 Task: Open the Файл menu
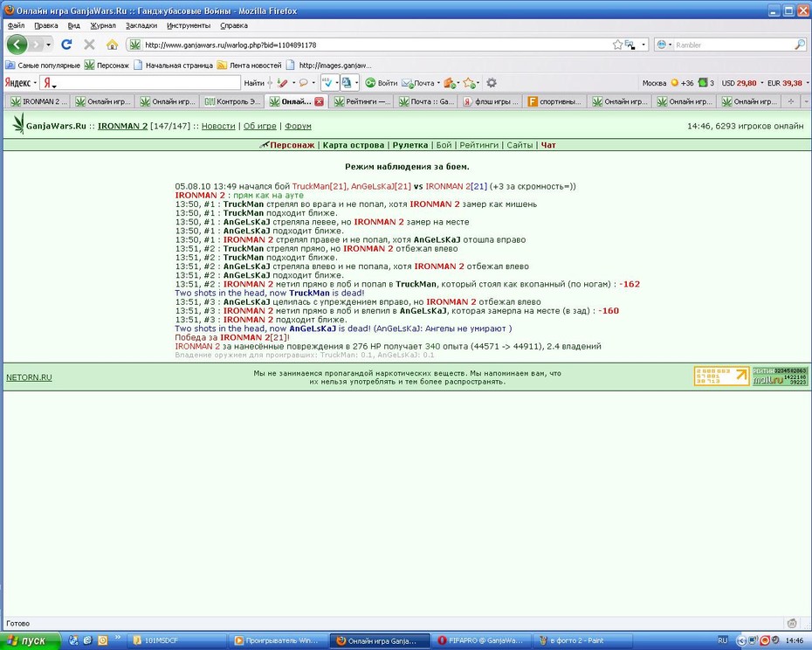[16, 25]
